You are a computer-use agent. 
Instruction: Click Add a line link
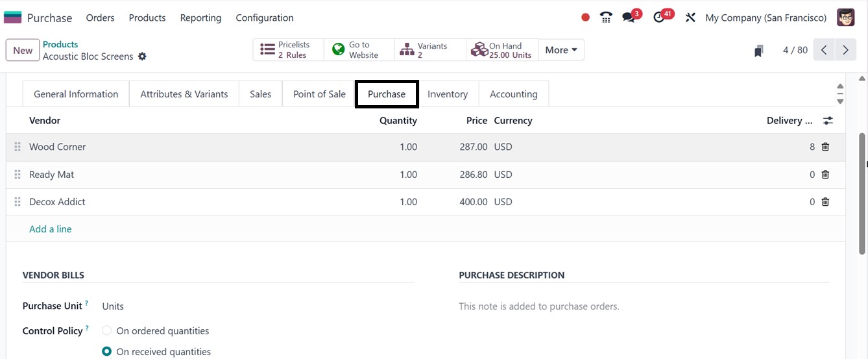tap(51, 229)
